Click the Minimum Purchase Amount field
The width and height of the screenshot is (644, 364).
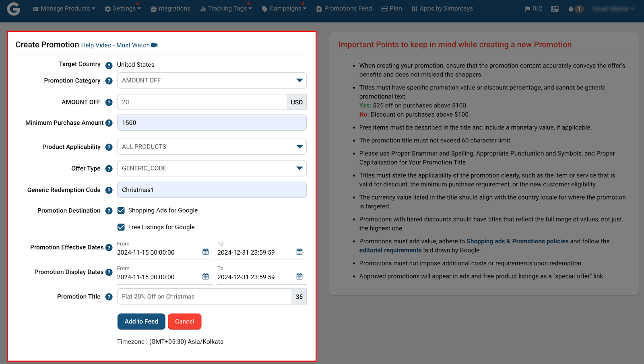click(x=212, y=123)
